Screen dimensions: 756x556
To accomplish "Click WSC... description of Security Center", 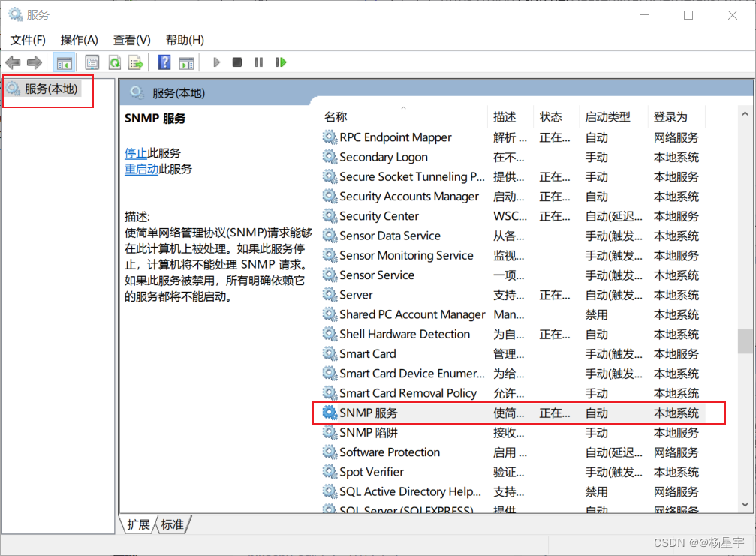I will 510,216.
